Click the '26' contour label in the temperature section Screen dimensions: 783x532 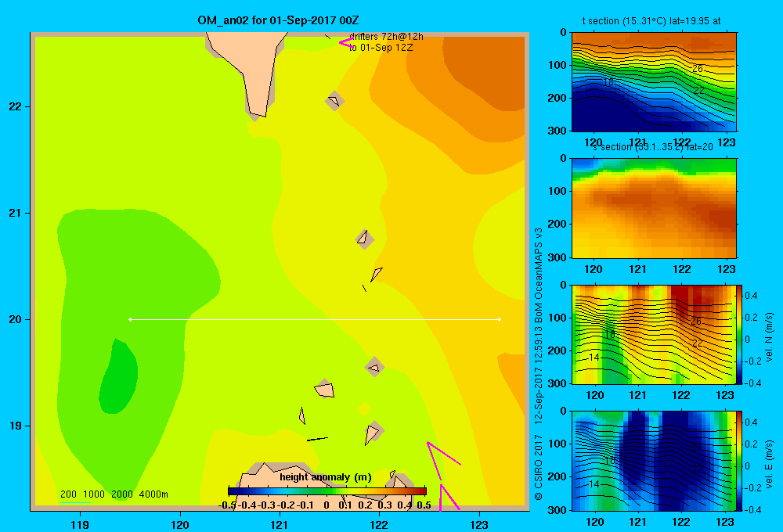698,69
